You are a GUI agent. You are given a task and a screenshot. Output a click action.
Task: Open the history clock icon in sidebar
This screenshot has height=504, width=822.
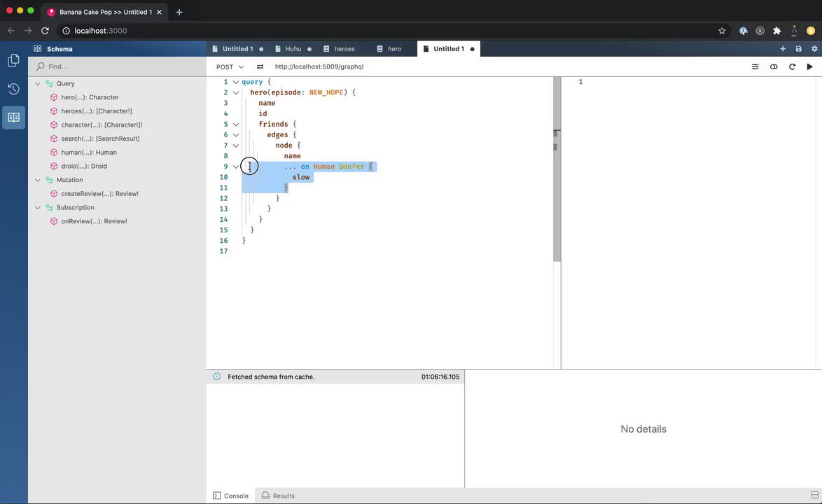click(13, 89)
